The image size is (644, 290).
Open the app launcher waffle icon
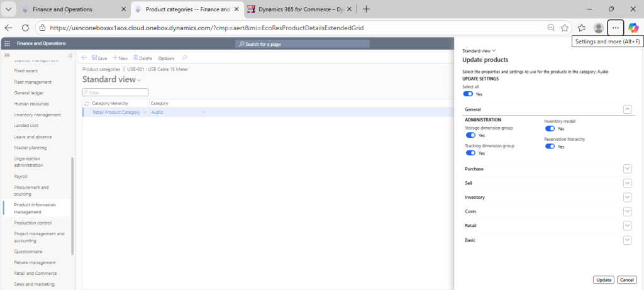(x=8, y=43)
